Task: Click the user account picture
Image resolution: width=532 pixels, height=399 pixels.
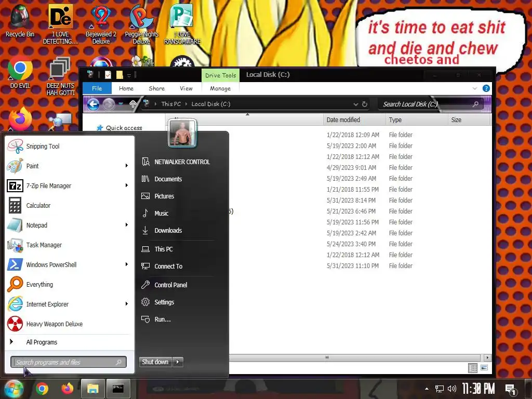Action: coord(182,133)
